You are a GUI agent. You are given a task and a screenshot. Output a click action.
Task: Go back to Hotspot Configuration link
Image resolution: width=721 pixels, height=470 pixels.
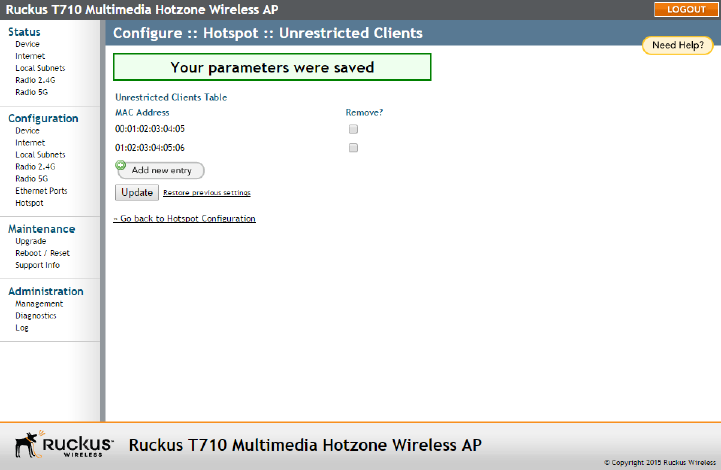tap(185, 218)
